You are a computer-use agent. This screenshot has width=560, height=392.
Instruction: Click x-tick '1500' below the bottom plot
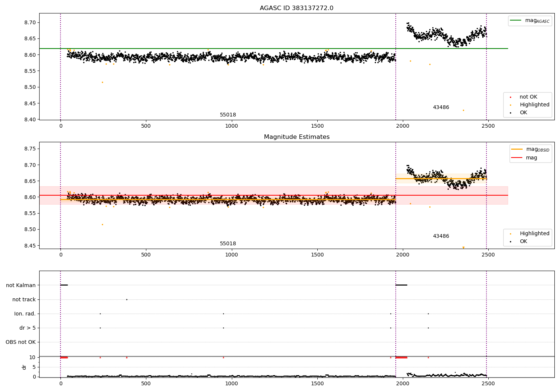[317, 383]
